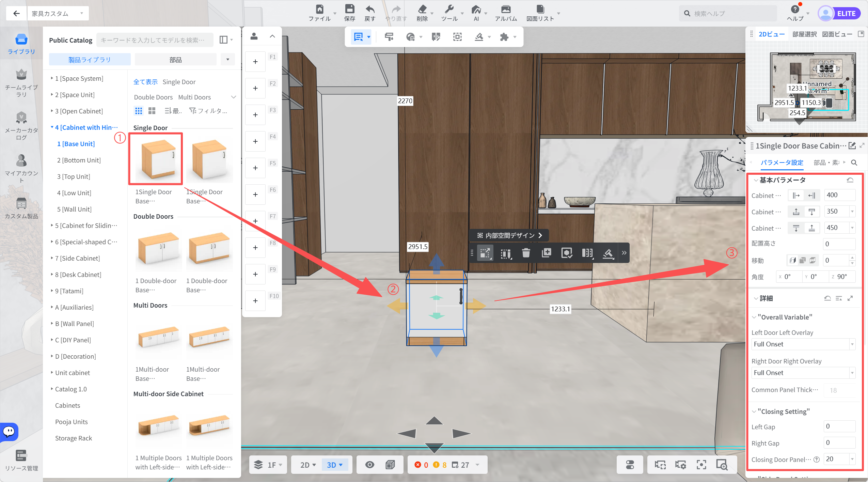Click the duplicate icon in floating toolbar
The width and height of the screenshot is (868, 482).
pyautogui.click(x=546, y=253)
